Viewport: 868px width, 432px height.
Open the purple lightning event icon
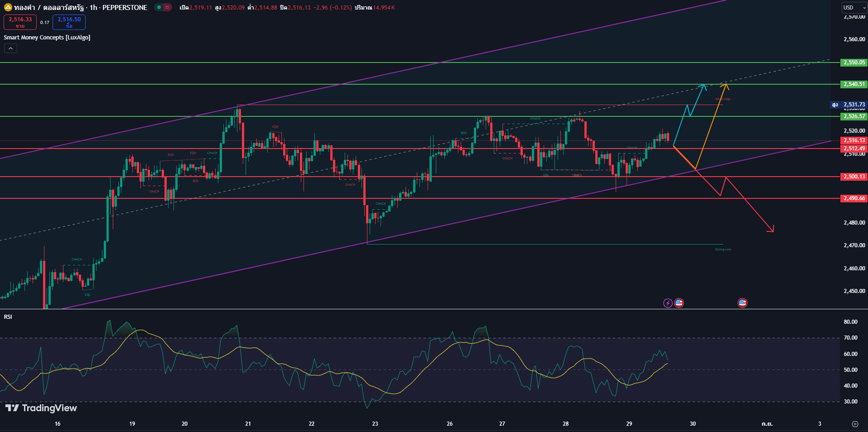pos(668,303)
